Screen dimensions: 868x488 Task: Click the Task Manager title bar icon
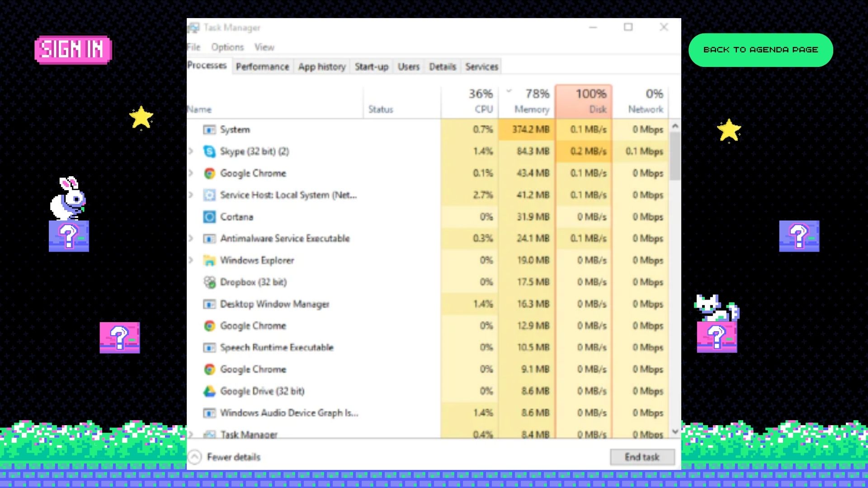pos(194,28)
